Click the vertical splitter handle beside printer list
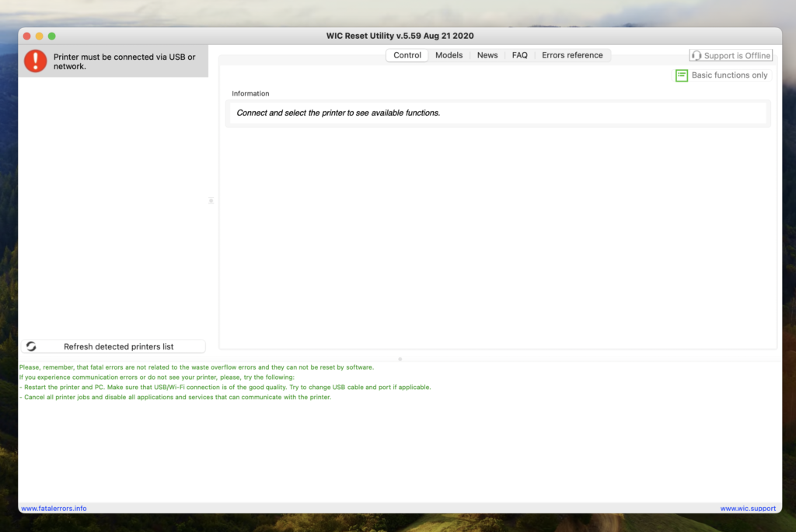Screen dimensions: 796x532 pyautogui.click(x=211, y=201)
